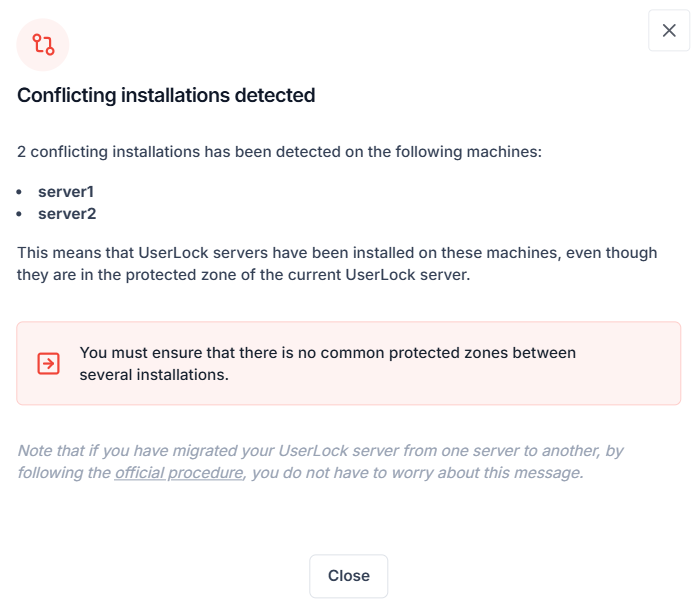The image size is (695, 616).
Task: Open the official procedure link
Action: tap(178, 472)
